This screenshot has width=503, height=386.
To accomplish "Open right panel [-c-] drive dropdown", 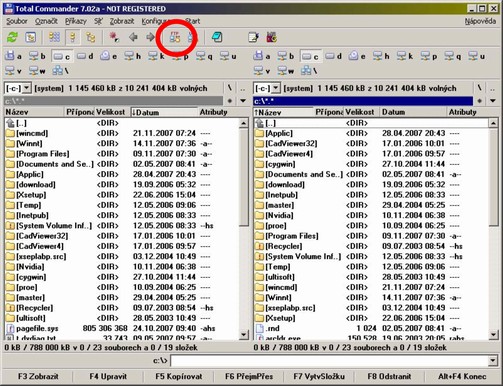I will coord(267,88).
